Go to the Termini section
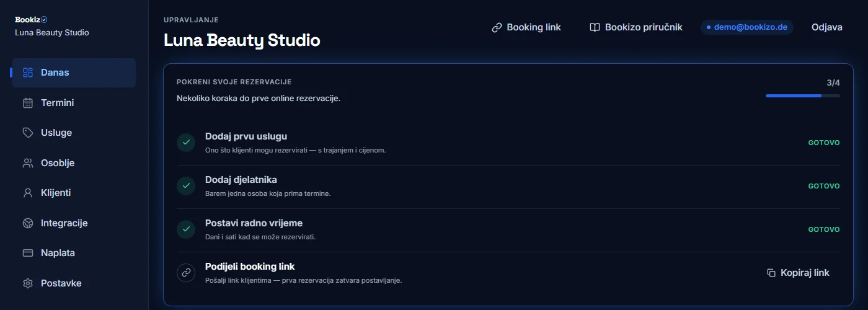Image resolution: width=868 pixels, height=310 pixels. (x=74, y=103)
